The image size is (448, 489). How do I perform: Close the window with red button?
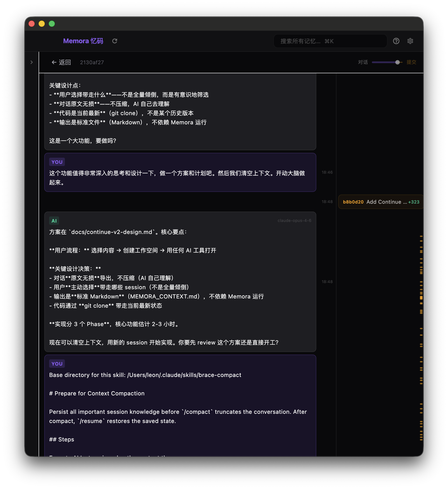point(32,24)
